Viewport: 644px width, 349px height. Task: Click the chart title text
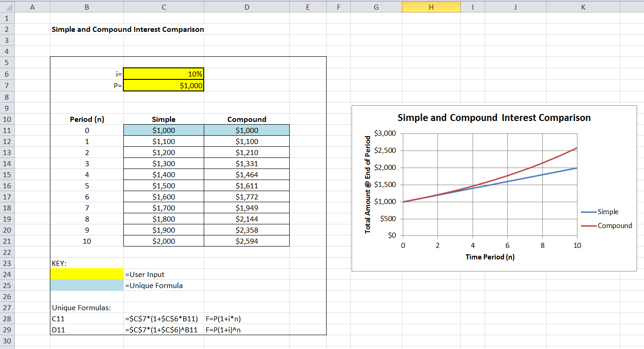click(494, 118)
